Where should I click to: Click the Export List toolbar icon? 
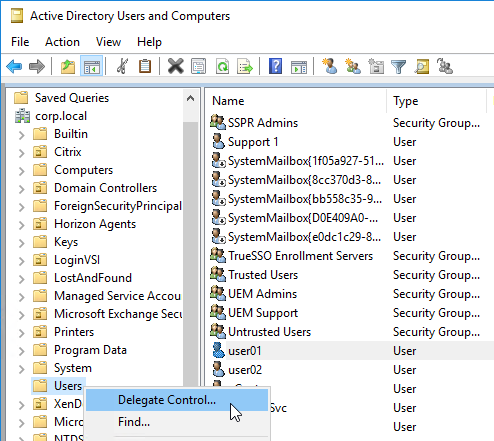(x=245, y=66)
